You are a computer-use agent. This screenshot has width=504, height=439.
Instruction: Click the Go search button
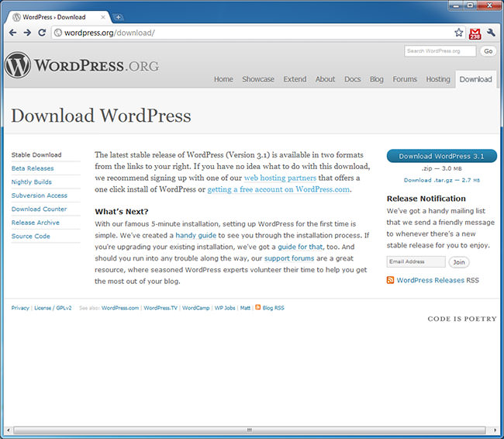click(488, 51)
